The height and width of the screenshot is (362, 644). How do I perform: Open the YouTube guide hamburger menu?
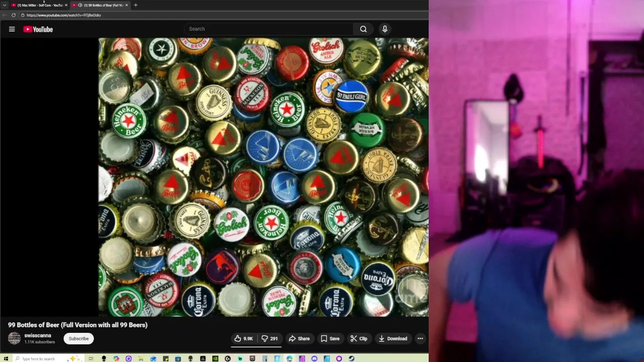pyautogui.click(x=12, y=29)
